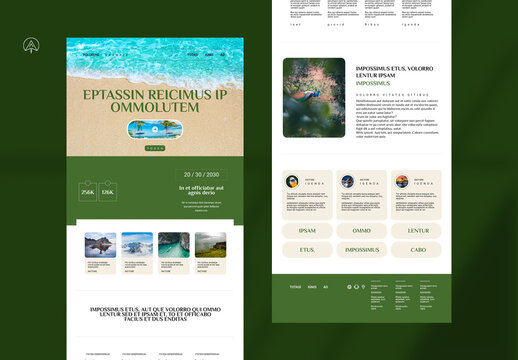Click the last short link in the footer navigation

point(326,287)
